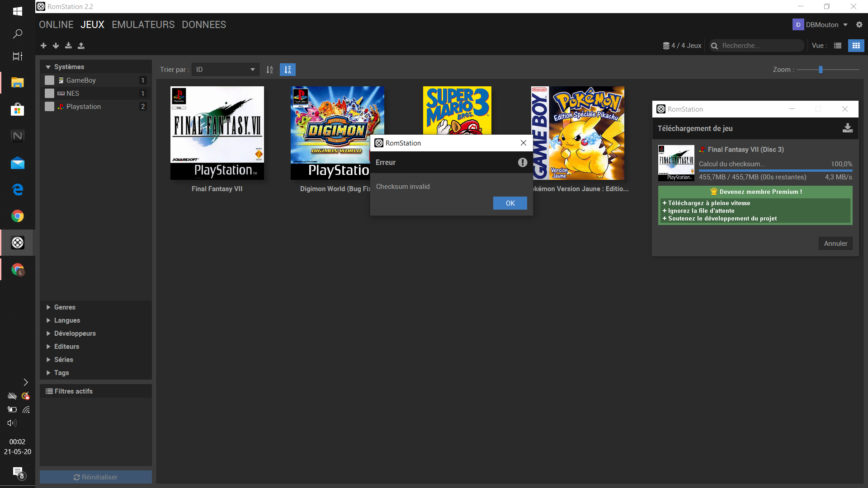
Task: Open Windows Start menu
Action: tap(18, 11)
